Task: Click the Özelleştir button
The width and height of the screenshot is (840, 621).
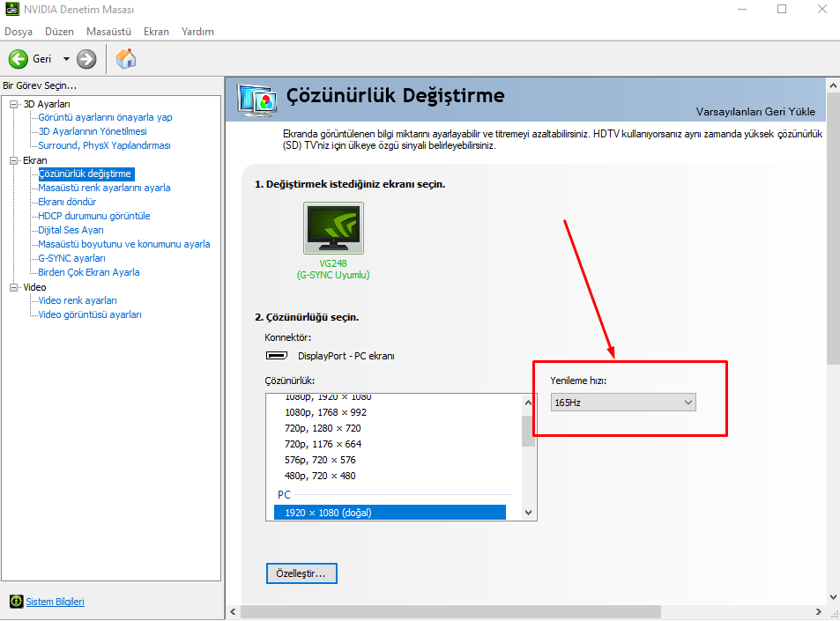Action: tap(301, 573)
